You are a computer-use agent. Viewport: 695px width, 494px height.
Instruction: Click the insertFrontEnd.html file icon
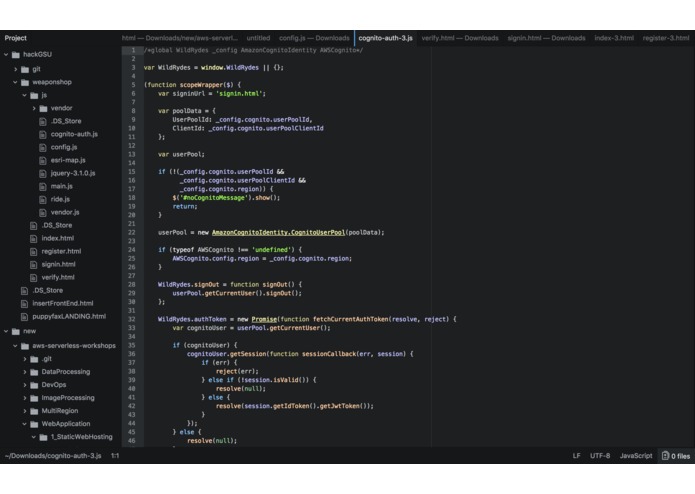[24, 303]
